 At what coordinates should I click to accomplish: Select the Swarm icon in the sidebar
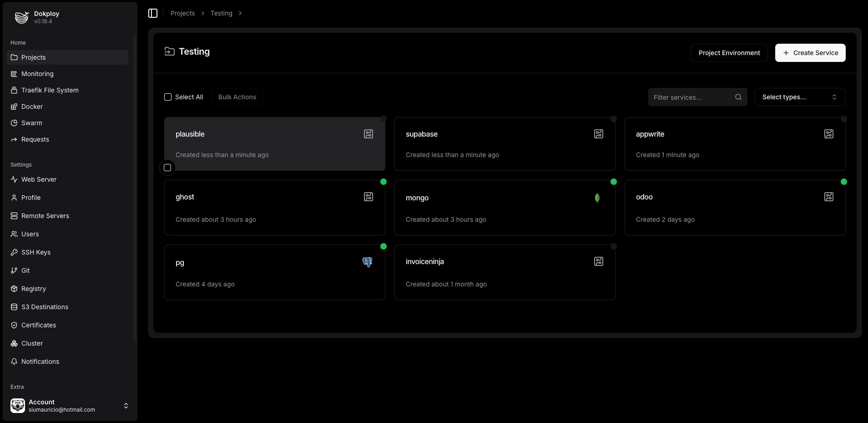pyautogui.click(x=13, y=122)
